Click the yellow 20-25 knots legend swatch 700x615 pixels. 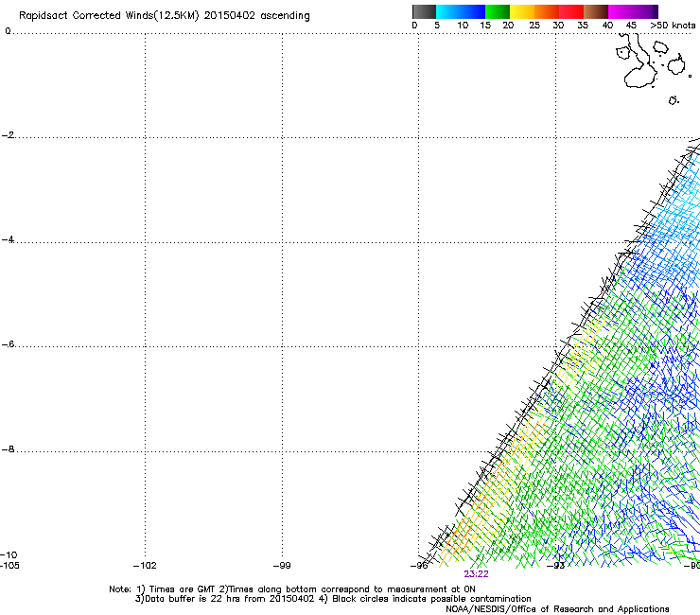click(522, 11)
